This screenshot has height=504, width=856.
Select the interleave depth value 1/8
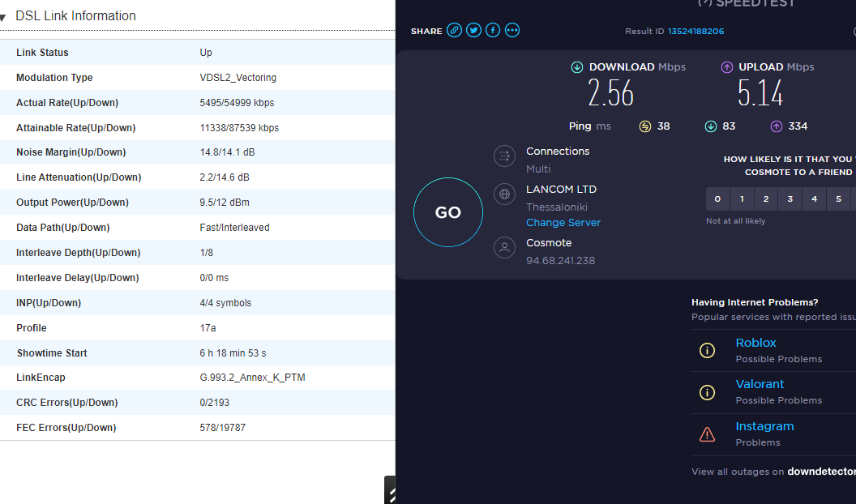(207, 253)
